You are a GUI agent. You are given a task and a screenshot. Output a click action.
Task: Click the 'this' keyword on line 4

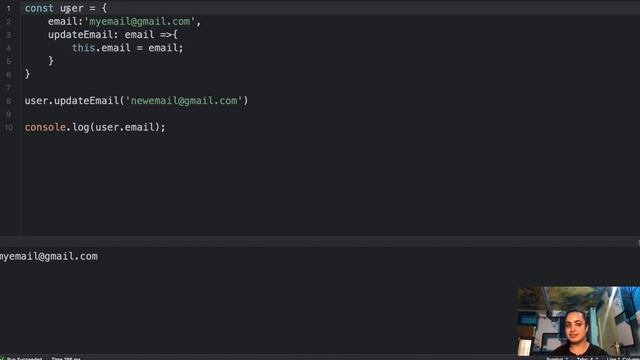[83, 48]
